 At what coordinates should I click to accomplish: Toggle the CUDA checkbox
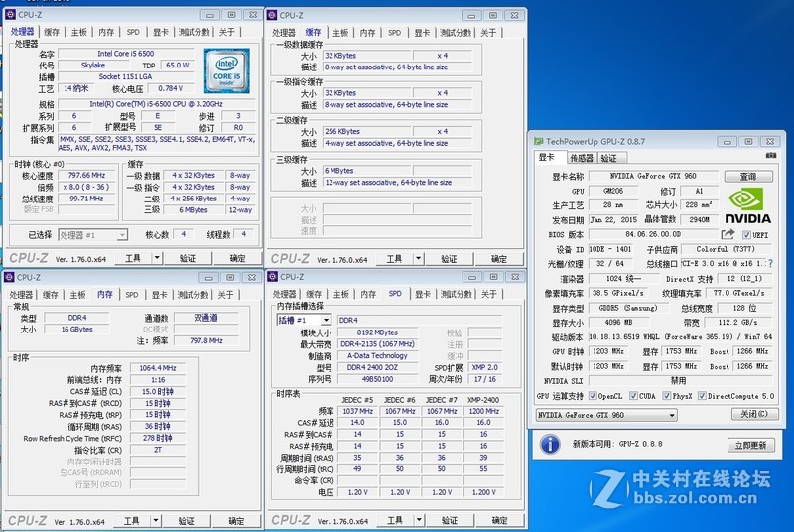point(633,396)
